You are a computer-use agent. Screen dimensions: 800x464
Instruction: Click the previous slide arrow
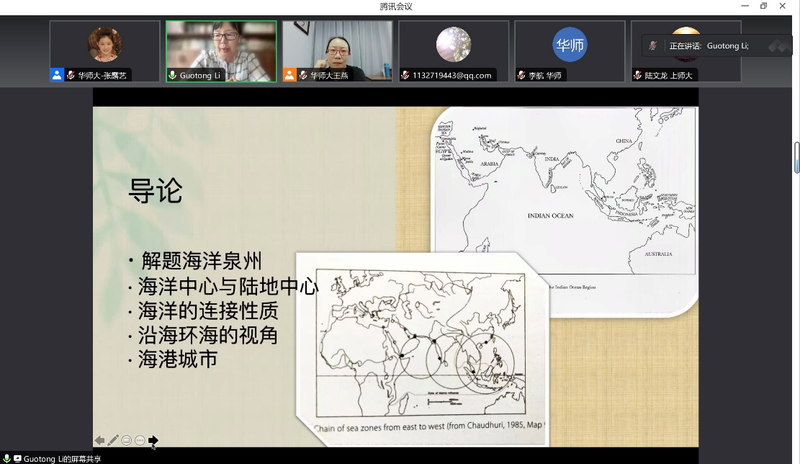[100, 440]
